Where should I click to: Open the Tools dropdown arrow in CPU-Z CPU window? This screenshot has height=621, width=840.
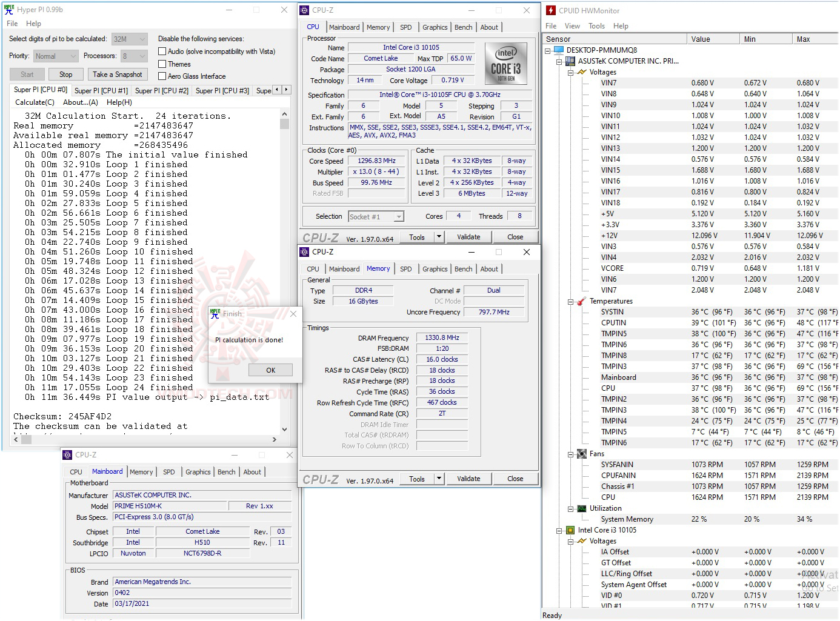(439, 237)
